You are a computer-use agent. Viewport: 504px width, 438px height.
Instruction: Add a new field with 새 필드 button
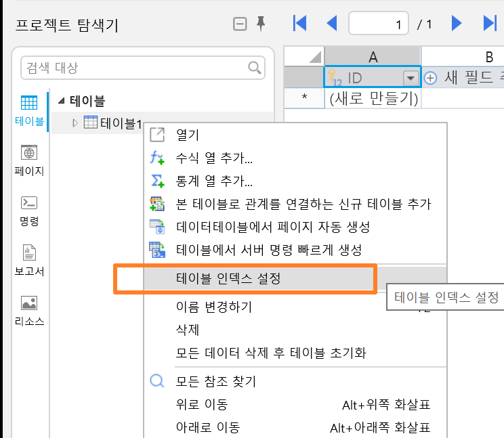463,78
